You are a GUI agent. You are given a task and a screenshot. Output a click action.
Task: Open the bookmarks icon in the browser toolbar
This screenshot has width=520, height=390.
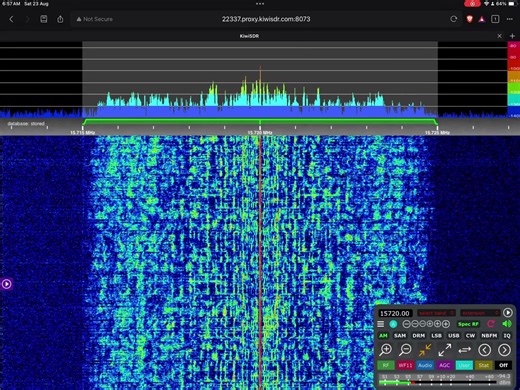pos(44,19)
